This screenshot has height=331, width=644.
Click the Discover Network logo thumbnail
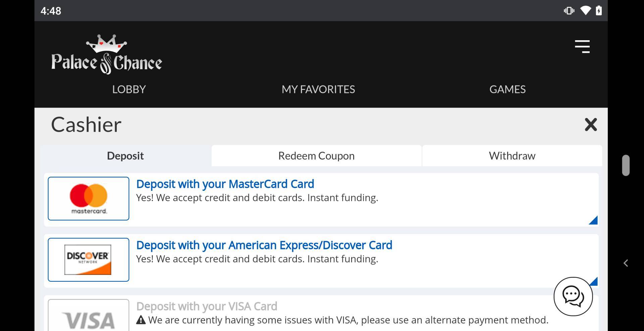pyautogui.click(x=89, y=260)
